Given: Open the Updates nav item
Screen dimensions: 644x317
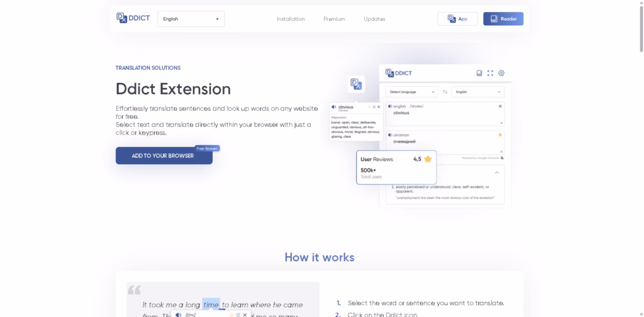Looking at the screenshot, I should pos(374,19).
